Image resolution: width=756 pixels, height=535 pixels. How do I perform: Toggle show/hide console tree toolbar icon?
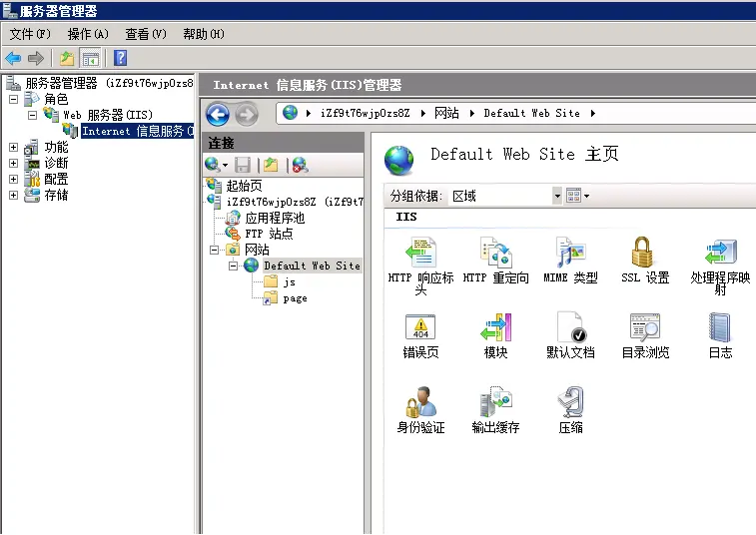91,59
